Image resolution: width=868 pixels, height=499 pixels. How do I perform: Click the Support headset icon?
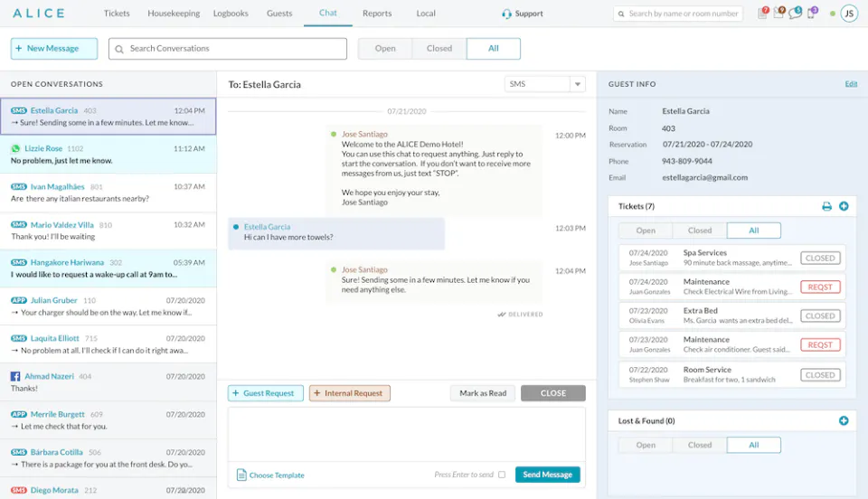(x=506, y=14)
